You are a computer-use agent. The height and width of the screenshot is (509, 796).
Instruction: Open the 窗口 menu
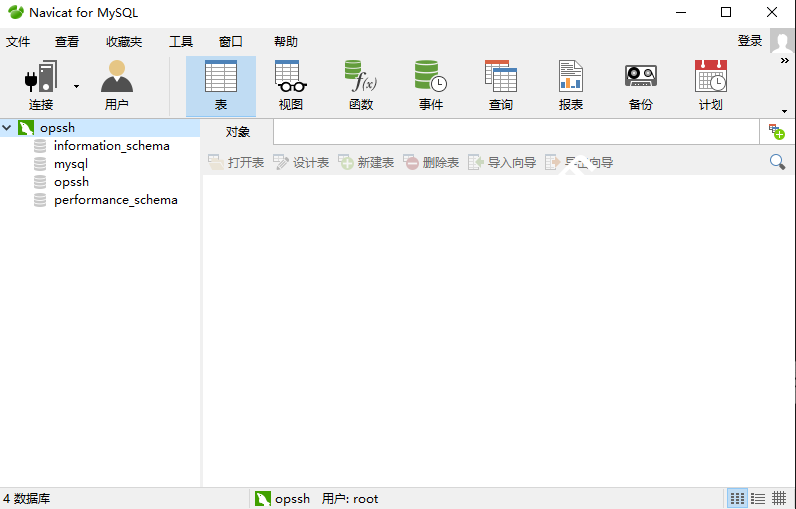point(231,42)
